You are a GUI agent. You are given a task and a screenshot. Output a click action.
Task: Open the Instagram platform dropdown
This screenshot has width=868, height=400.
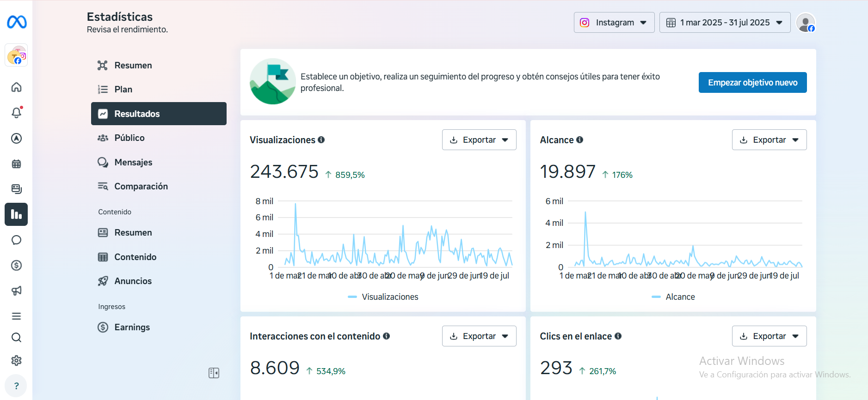click(x=614, y=23)
